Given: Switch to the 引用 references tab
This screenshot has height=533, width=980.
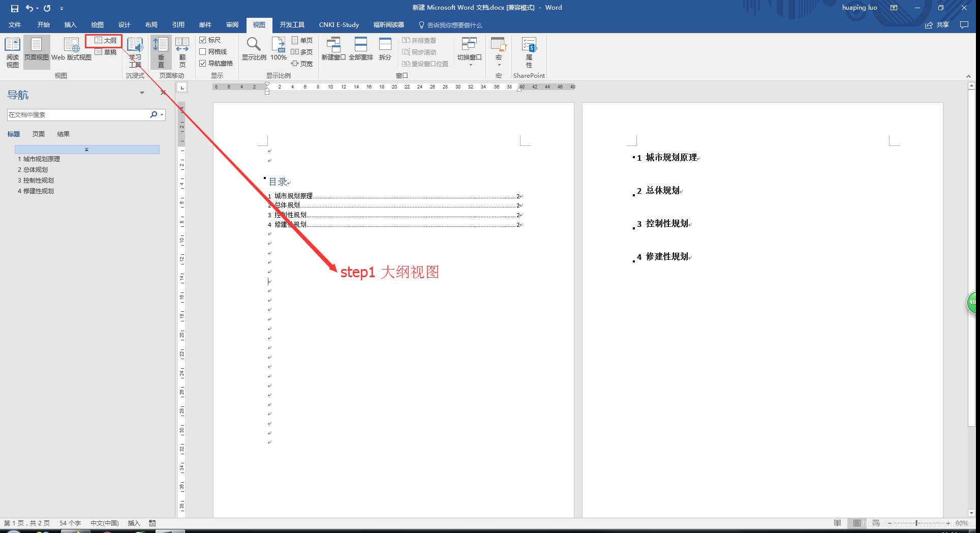Looking at the screenshot, I should [178, 25].
